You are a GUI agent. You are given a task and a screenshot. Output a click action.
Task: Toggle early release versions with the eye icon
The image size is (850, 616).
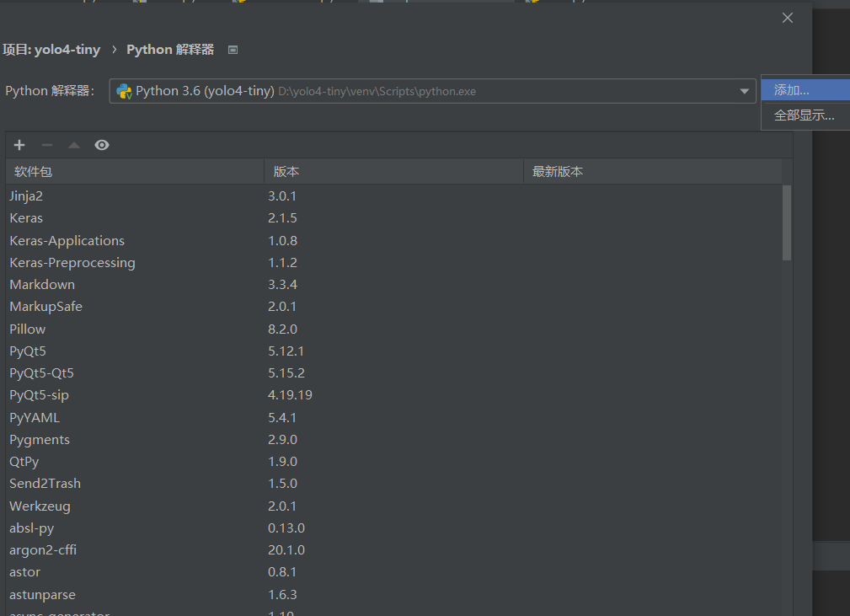tap(102, 144)
